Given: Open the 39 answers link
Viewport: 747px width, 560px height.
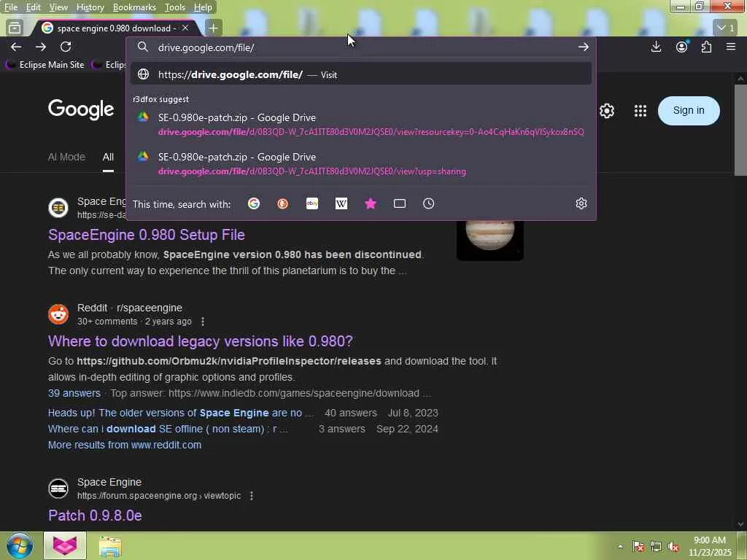Looking at the screenshot, I should click(74, 393).
